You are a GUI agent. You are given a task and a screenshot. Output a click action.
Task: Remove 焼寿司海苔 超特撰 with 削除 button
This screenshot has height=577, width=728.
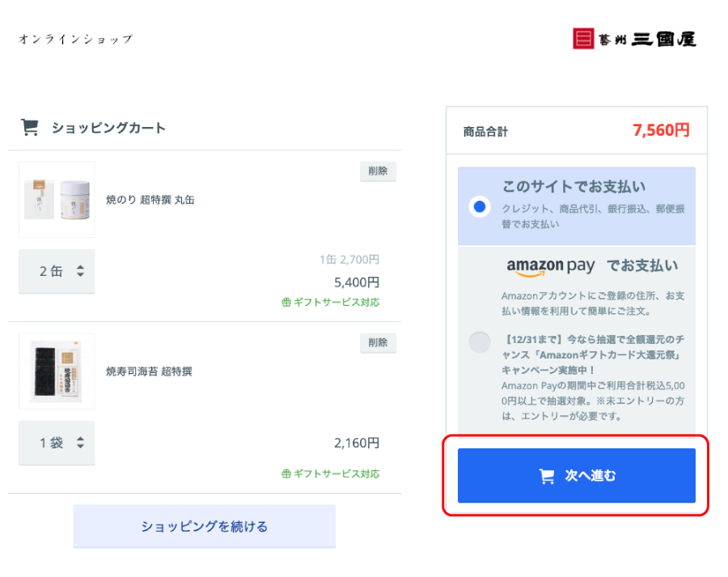coord(378,342)
